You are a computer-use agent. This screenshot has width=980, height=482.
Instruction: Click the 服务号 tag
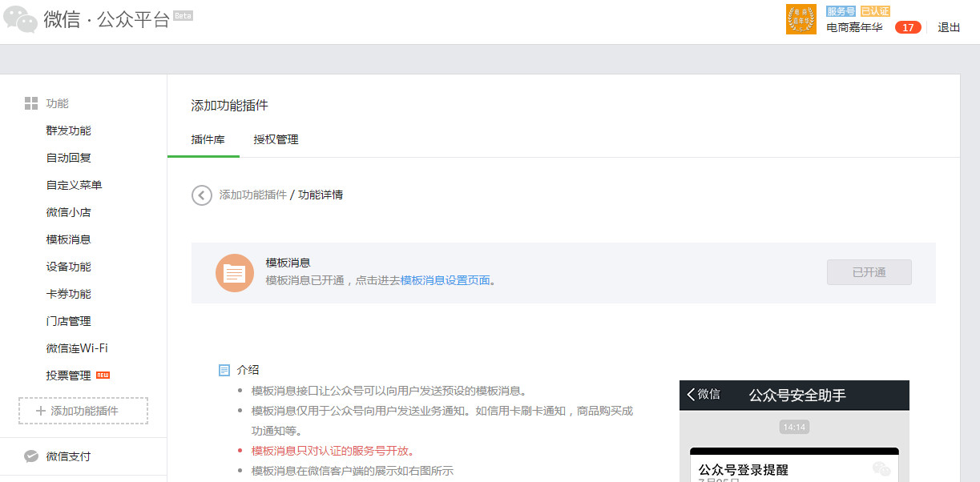coord(841,11)
